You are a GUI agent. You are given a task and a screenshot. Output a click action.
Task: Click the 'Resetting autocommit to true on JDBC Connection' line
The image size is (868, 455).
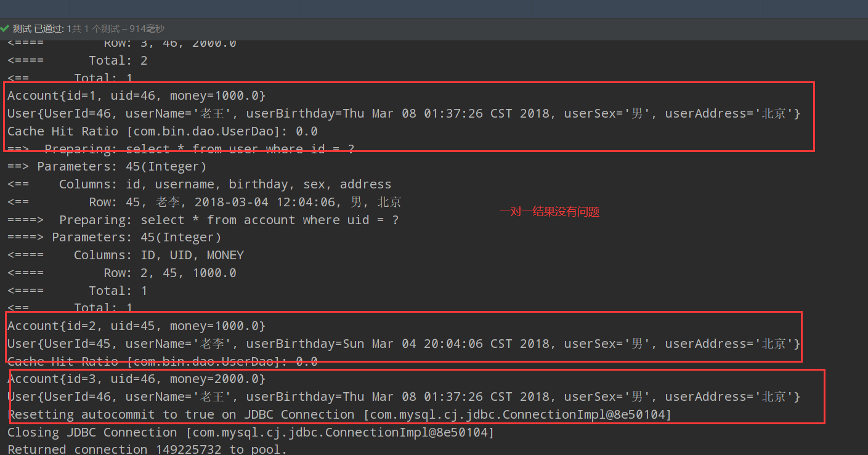coord(339,414)
